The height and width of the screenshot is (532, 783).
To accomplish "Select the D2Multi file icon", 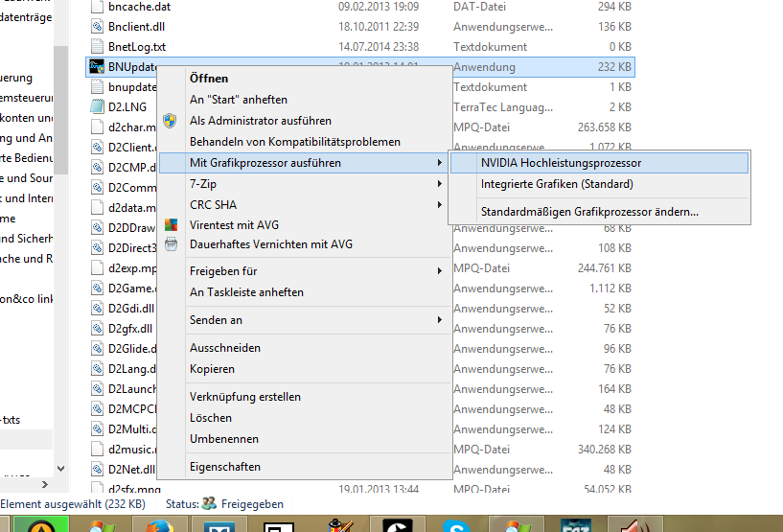I will tap(97, 429).
